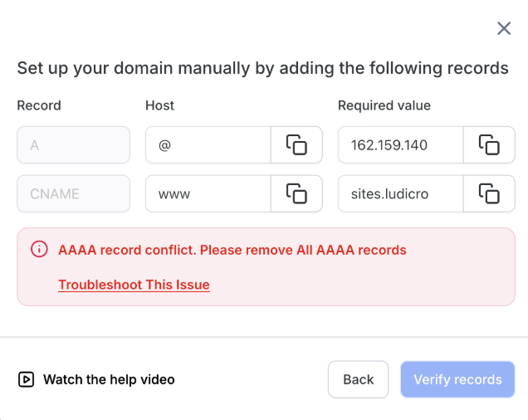The height and width of the screenshot is (420, 528).
Task: Copy the www host value
Action: [x=296, y=193]
